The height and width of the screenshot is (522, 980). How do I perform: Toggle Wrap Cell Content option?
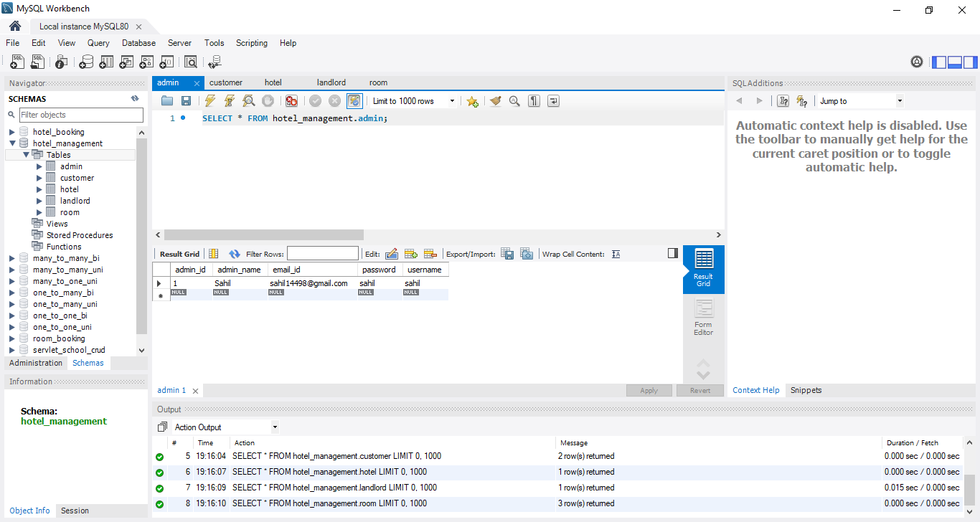pos(616,254)
